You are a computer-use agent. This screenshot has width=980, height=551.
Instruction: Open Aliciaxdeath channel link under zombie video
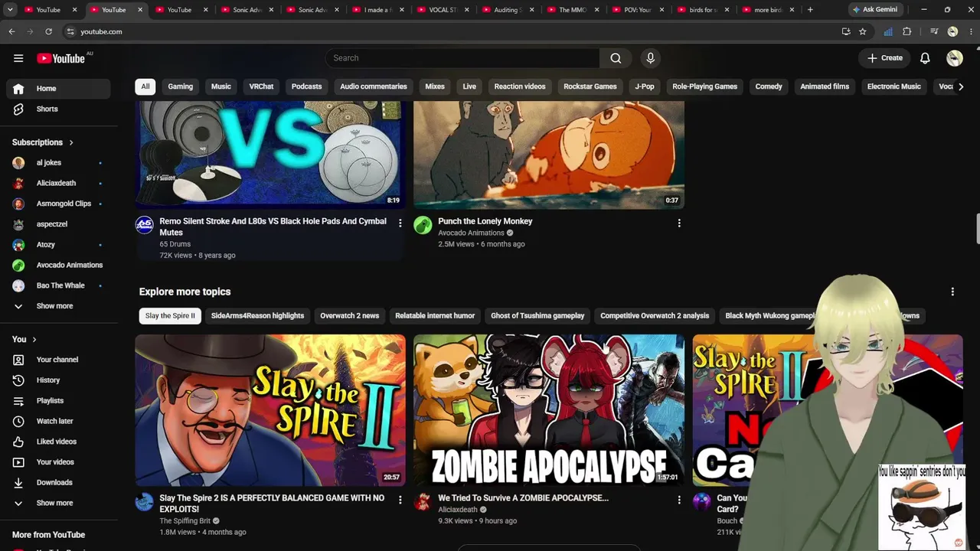[x=458, y=510]
